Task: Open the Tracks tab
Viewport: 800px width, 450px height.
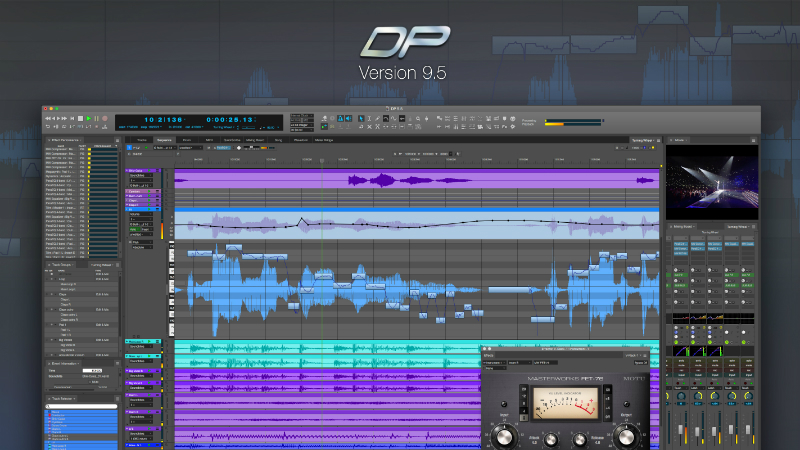Action: click(x=141, y=140)
